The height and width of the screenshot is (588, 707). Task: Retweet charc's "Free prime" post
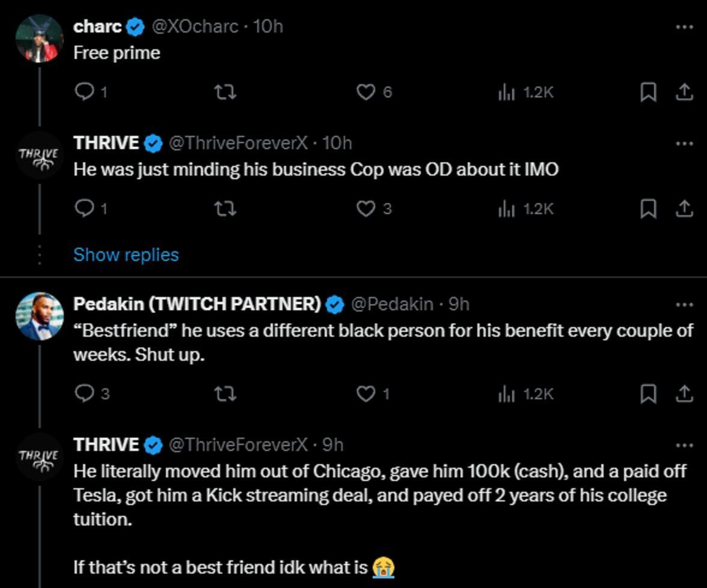[225, 92]
